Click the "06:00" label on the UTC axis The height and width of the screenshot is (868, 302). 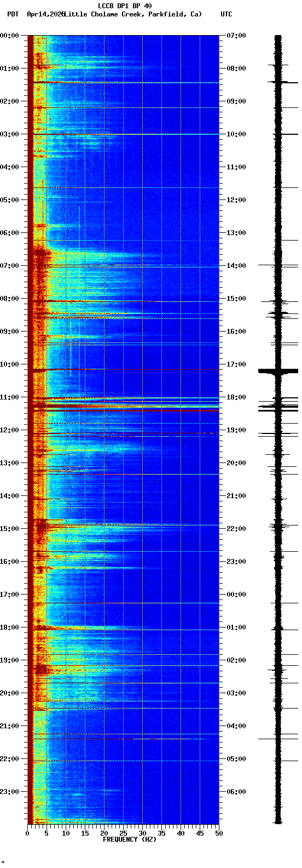point(236,792)
